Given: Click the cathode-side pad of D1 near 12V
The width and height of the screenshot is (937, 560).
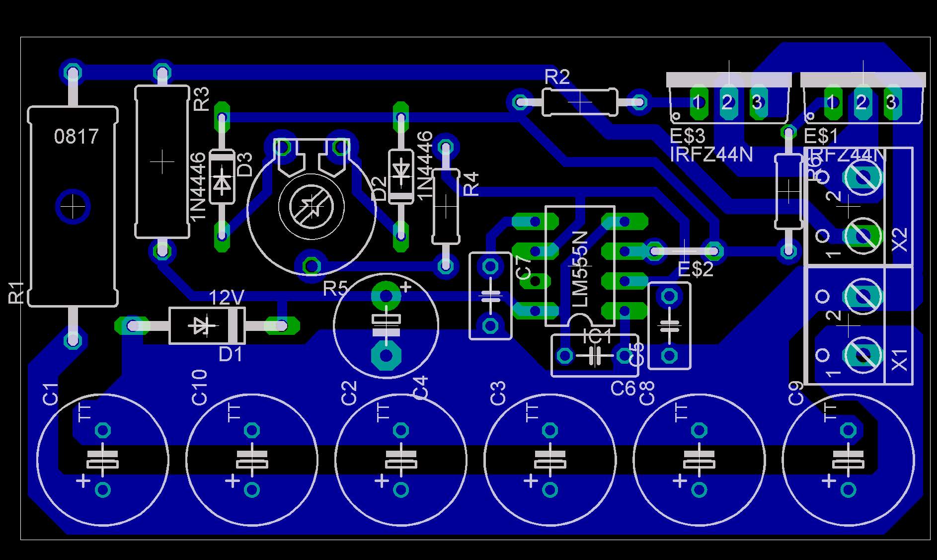Looking at the screenshot, I should point(281,325).
